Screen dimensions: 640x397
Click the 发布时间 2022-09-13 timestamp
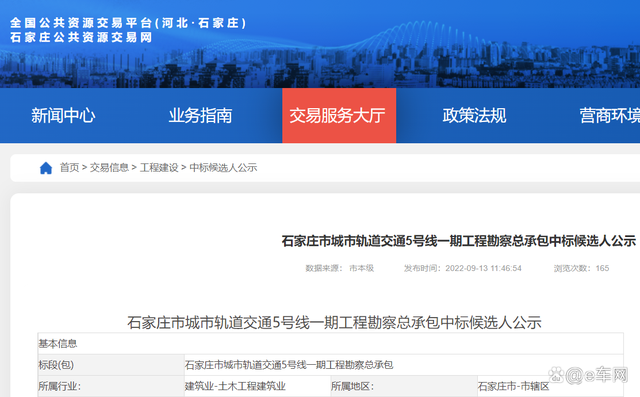click(x=462, y=268)
